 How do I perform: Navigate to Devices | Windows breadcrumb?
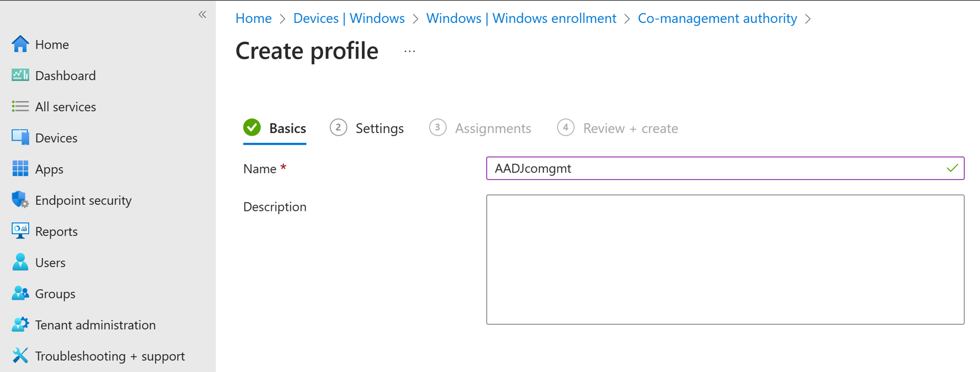349,18
